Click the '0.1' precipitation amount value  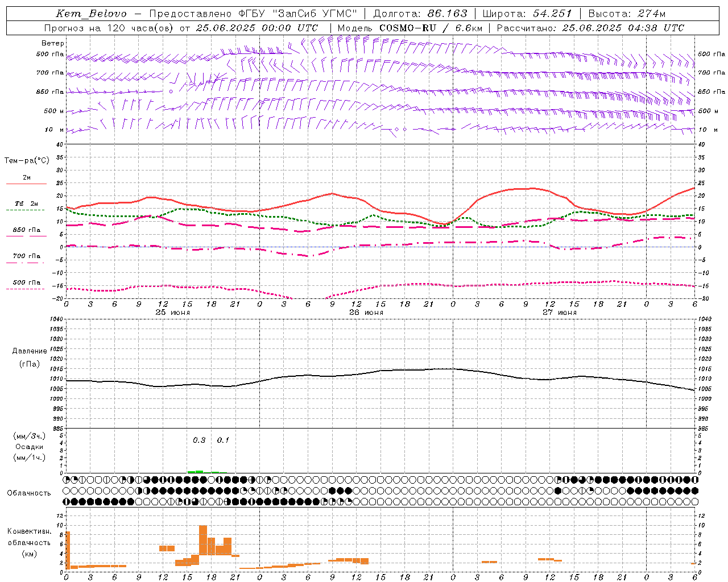(x=223, y=440)
